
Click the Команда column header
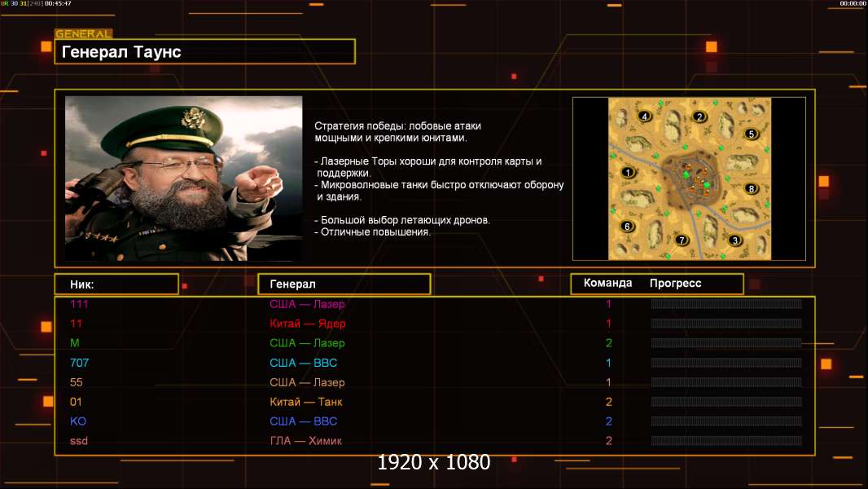point(607,283)
